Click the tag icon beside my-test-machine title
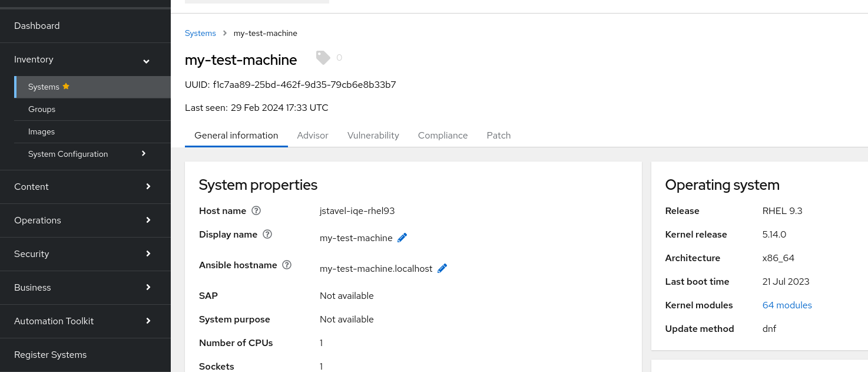Image resolution: width=868 pixels, height=372 pixels. coord(323,58)
